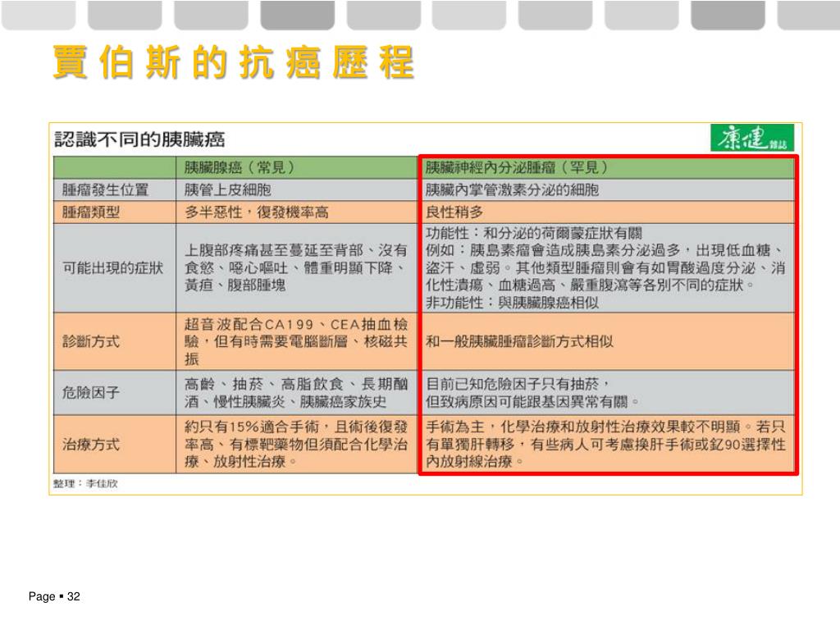840x630 pixels.
Task: Click row label 腫瘤發生位置
Action: (x=106, y=189)
